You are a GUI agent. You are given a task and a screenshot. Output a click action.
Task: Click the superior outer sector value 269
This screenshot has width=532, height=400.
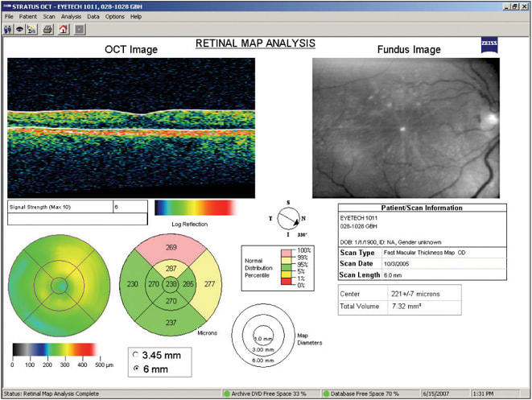(171, 247)
